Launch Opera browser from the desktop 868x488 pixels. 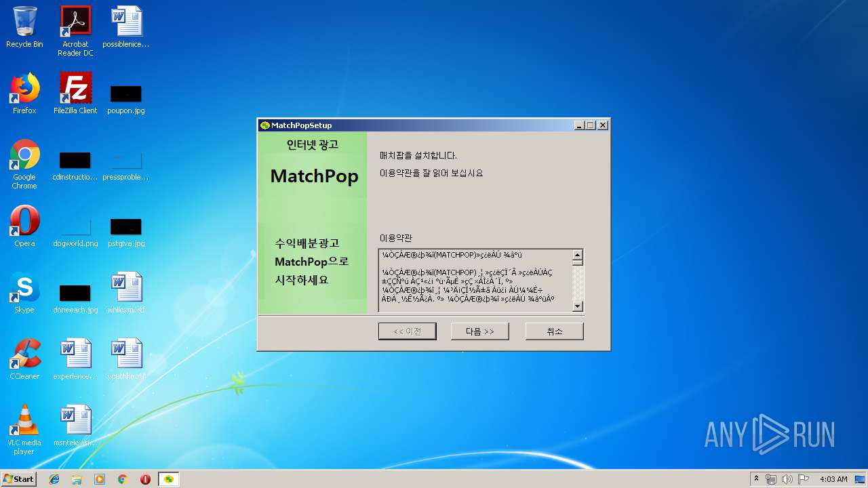click(24, 226)
